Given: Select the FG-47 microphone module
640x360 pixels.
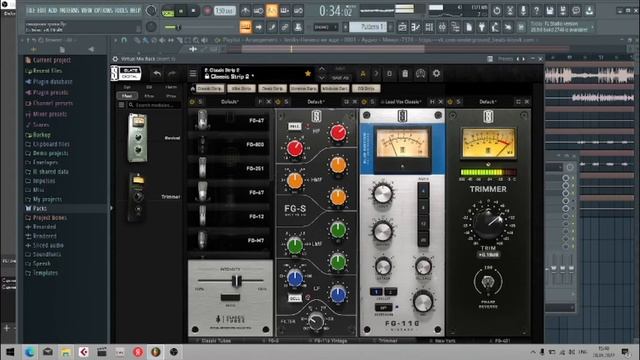Looking at the screenshot, I should coord(229,120).
